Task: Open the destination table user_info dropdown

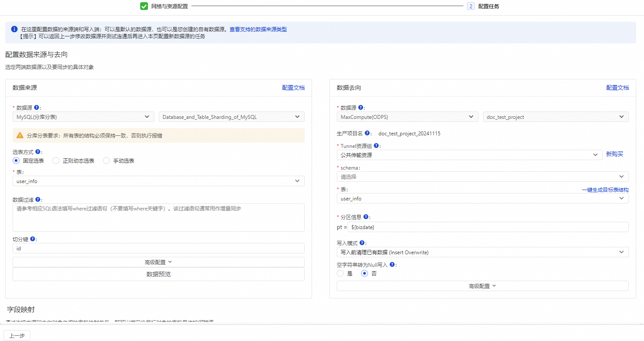Action: [483, 198]
